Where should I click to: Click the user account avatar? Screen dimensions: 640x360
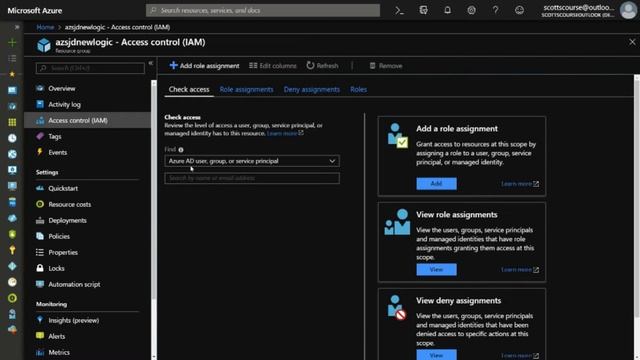click(x=628, y=10)
